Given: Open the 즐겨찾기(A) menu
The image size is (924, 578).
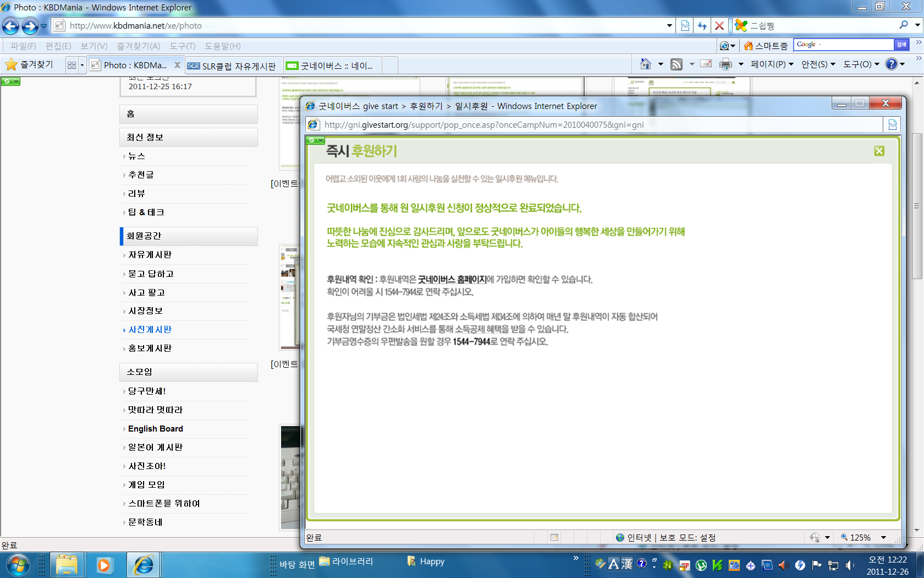Looking at the screenshot, I should (139, 46).
